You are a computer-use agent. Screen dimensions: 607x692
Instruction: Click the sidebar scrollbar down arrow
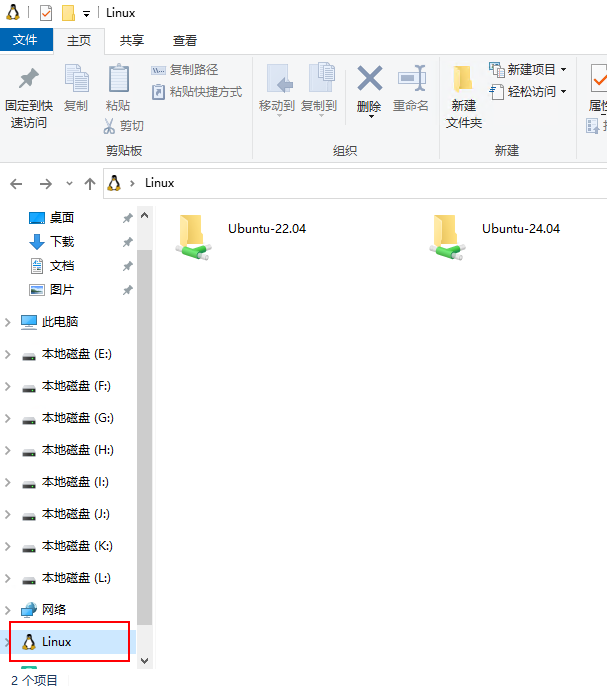point(144,661)
